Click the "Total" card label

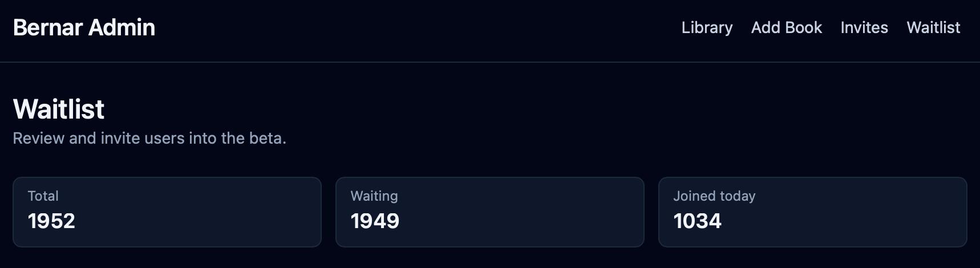point(43,196)
